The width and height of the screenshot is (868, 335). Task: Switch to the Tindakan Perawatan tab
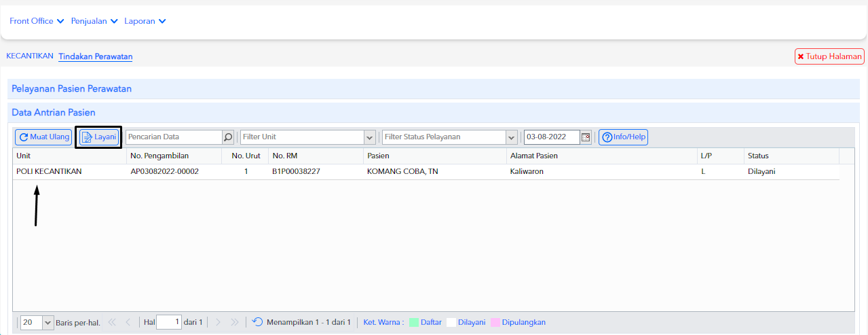96,56
